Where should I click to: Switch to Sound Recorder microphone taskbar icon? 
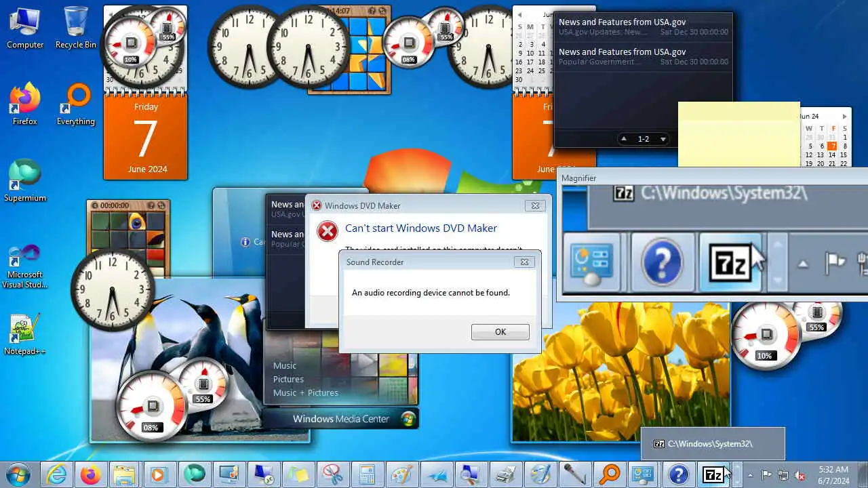574,474
